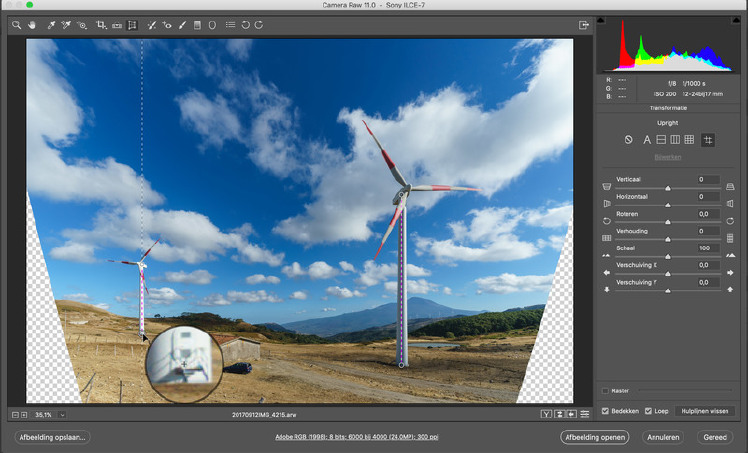This screenshot has height=453, width=748.
Task: Open the zoom level dropdown
Action: pyautogui.click(x=62, y=415)
